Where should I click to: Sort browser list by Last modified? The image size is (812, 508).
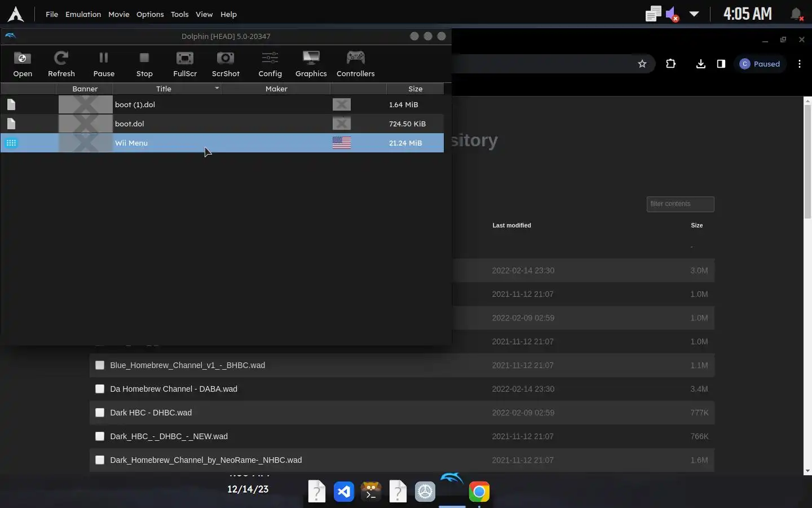coord(511,225)
